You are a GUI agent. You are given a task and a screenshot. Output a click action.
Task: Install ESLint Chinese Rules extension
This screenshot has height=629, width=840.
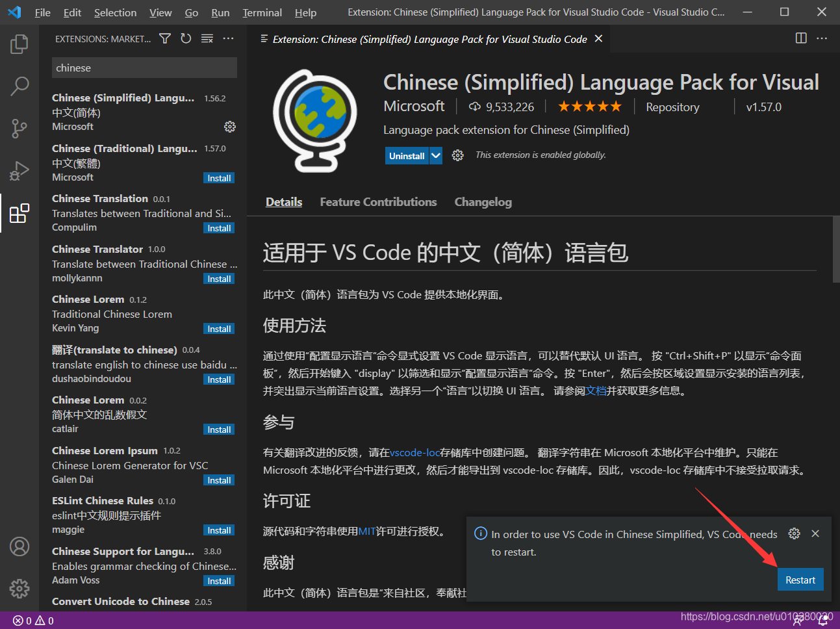[x=219, y=530]
